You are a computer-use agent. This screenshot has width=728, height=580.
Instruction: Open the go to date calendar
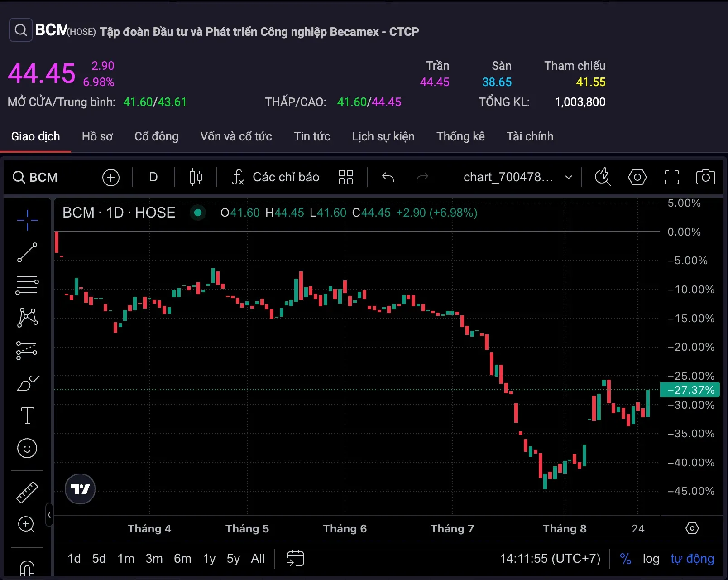tap(295, 558)
